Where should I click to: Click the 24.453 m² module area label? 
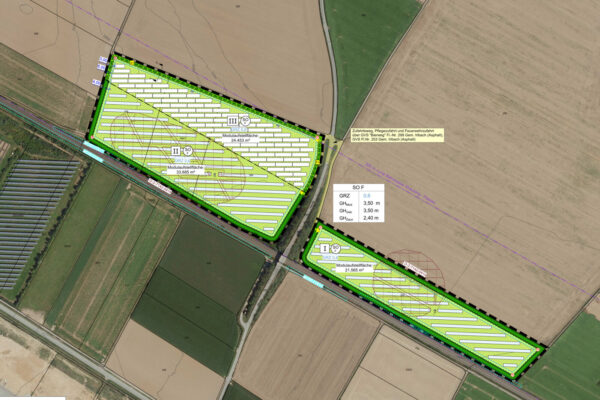[x=240, y=138]
